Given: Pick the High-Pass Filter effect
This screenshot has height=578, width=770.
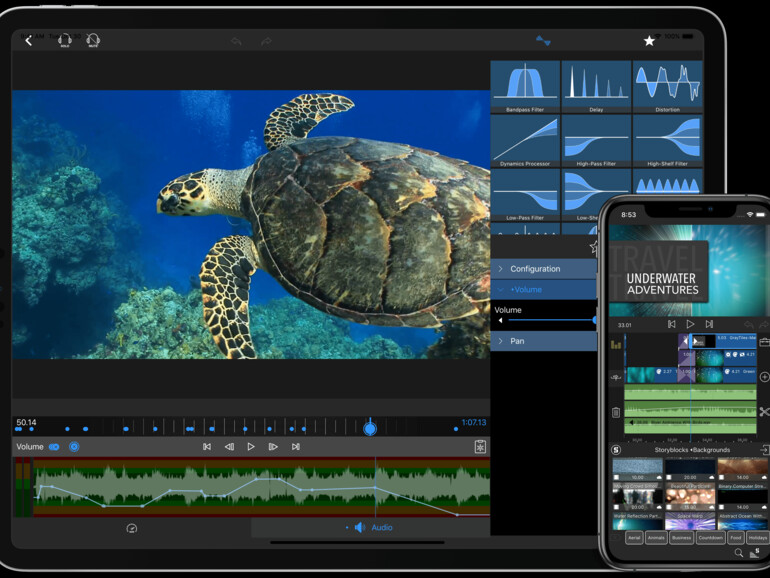Looking at the screenshot, I should coord(595,141).
